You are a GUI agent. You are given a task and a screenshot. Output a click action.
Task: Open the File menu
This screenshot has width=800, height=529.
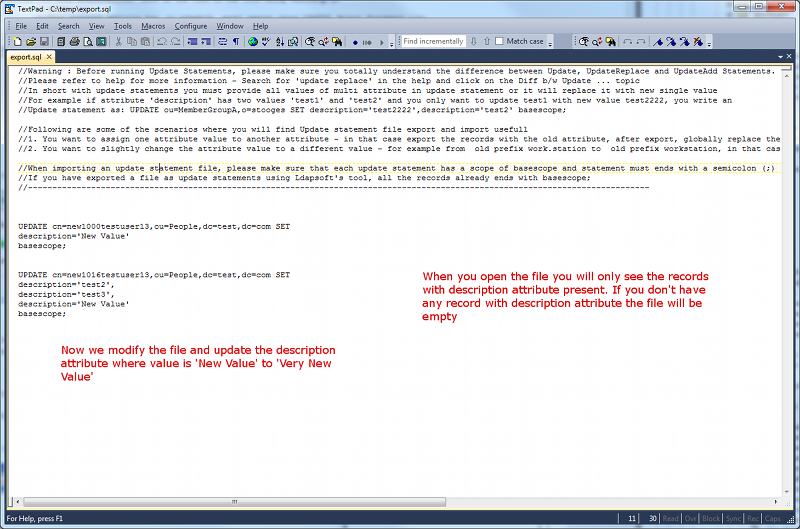point(21,26)
